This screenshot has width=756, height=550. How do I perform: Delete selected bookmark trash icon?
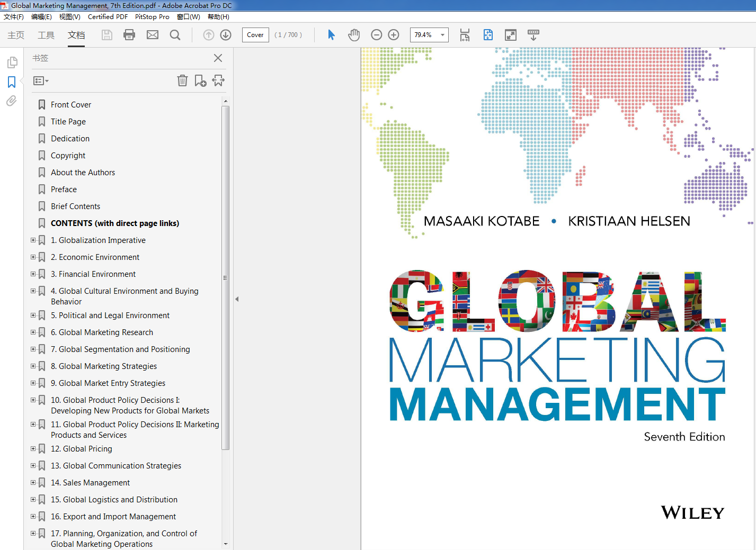pyautogui.click(x=182, y=80)
